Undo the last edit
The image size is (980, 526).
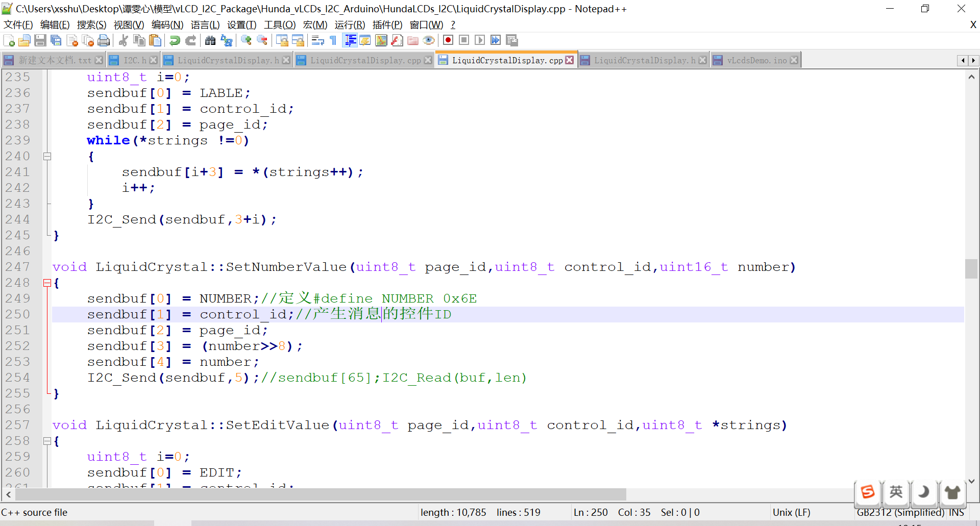pos(175,40)
